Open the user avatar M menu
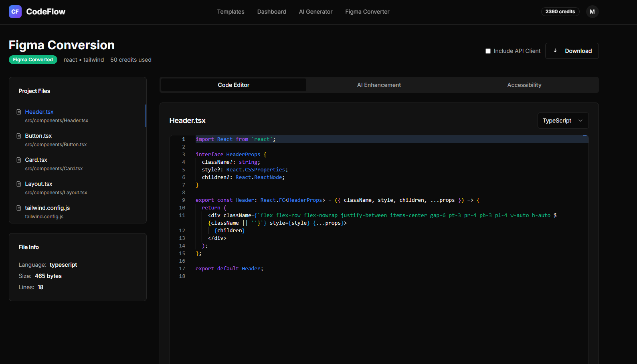The height and width of the screenshot is (364, 637). click(592, 12)
